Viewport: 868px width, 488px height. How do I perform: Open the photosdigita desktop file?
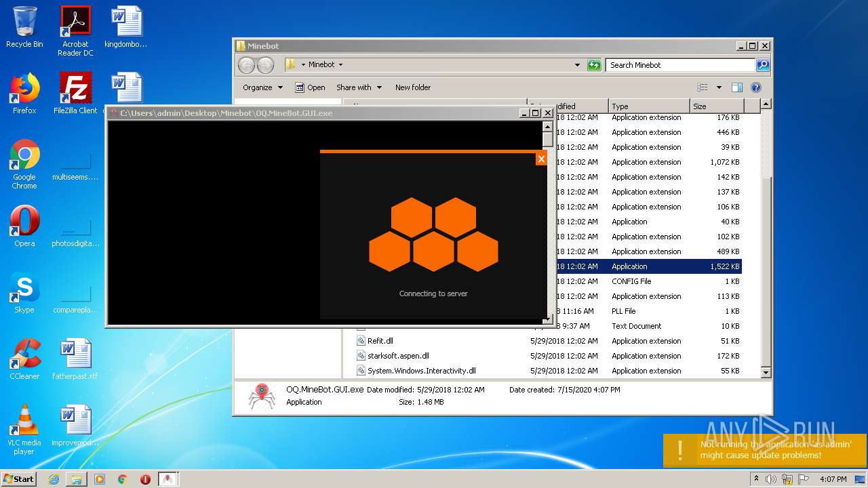[75, 230]
